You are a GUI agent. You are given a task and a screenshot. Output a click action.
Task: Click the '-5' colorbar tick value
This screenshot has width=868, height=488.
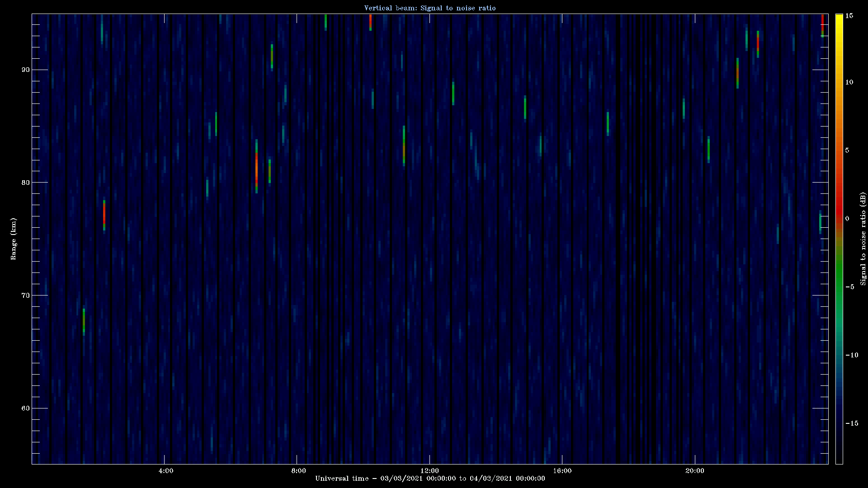coord(850,287)
